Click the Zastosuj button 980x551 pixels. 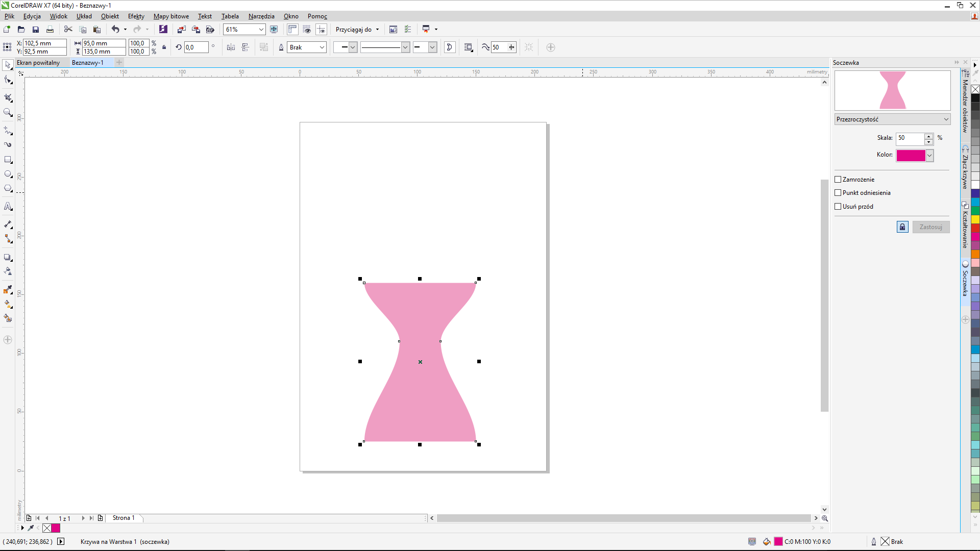coord(930,227)
